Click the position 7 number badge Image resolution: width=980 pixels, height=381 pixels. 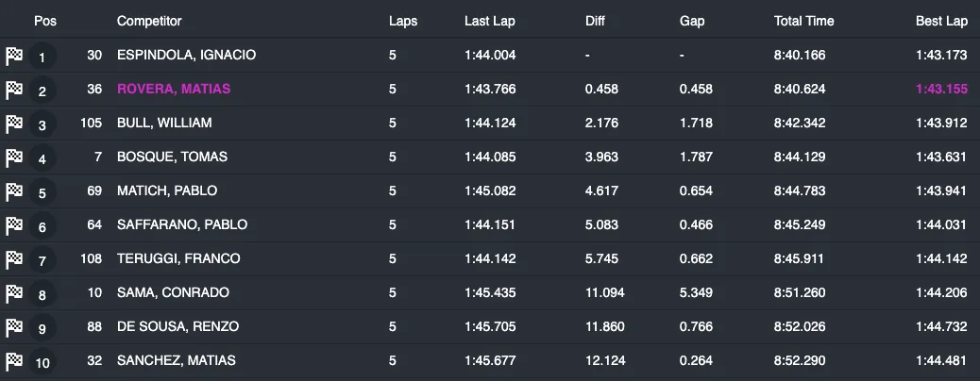[x=42, y=260]
